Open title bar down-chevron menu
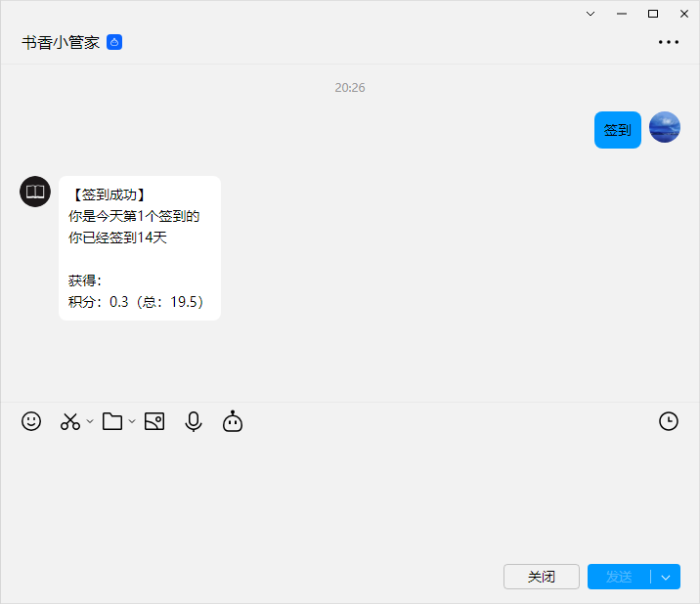Screen dimensions: 700x604 click(x=591, y=14)
